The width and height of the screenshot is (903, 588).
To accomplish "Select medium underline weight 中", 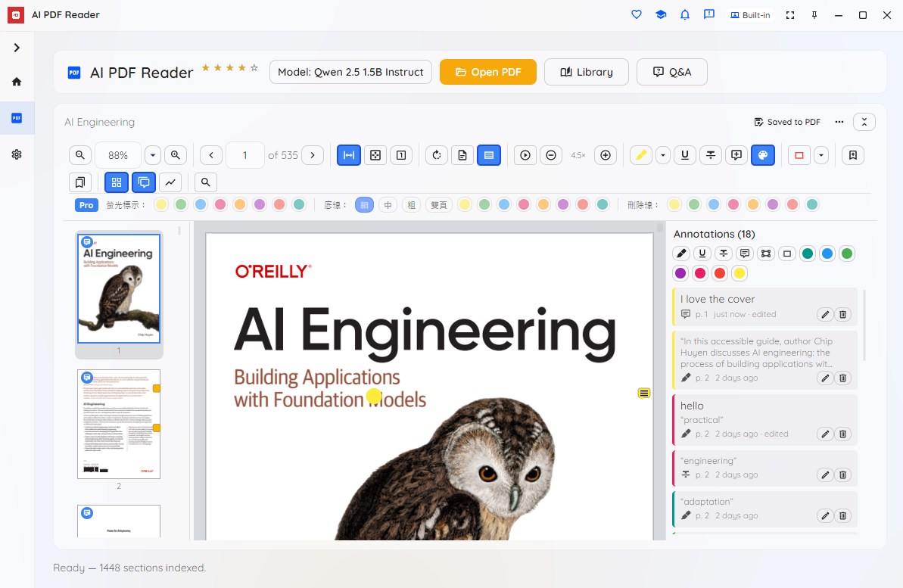I will 388,204.
